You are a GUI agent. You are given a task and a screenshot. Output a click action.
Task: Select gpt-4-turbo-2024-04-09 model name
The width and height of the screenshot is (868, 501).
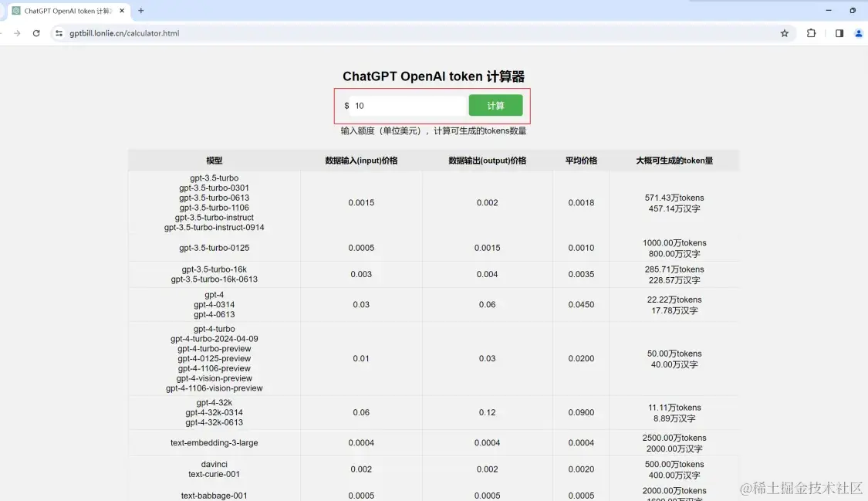[x=214, y=339]
